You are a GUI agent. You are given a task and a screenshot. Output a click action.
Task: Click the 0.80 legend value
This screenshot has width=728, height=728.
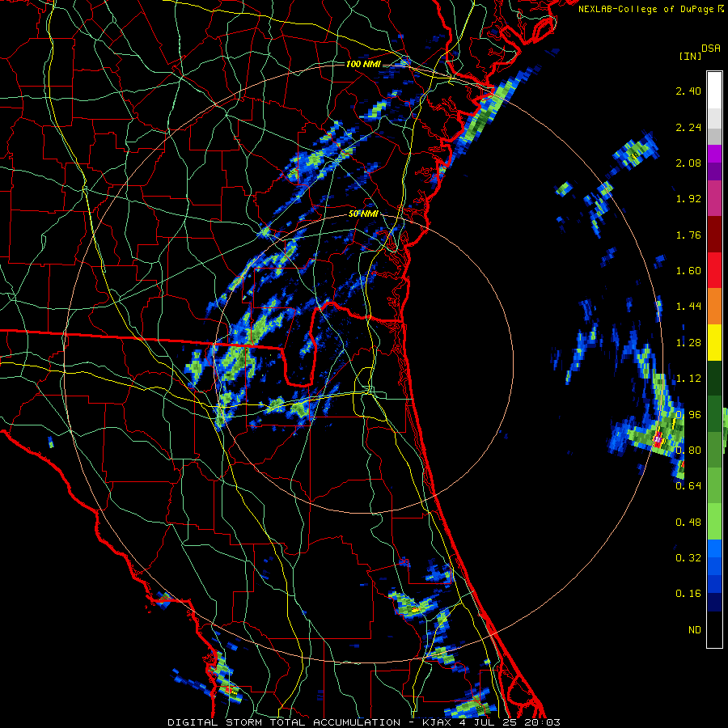[x=688, y=451]
